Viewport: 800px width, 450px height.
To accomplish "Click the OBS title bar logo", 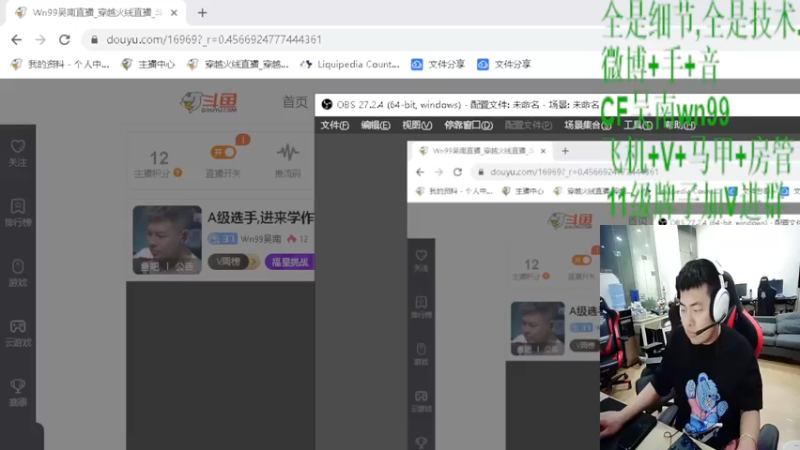I will point(327,105).
